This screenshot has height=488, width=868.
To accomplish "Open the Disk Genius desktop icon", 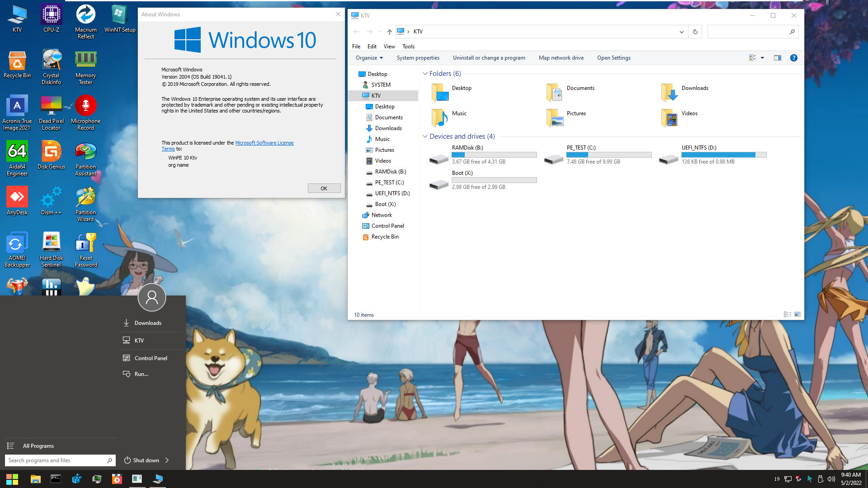I will pyautogui.click(x=51, y=155).
